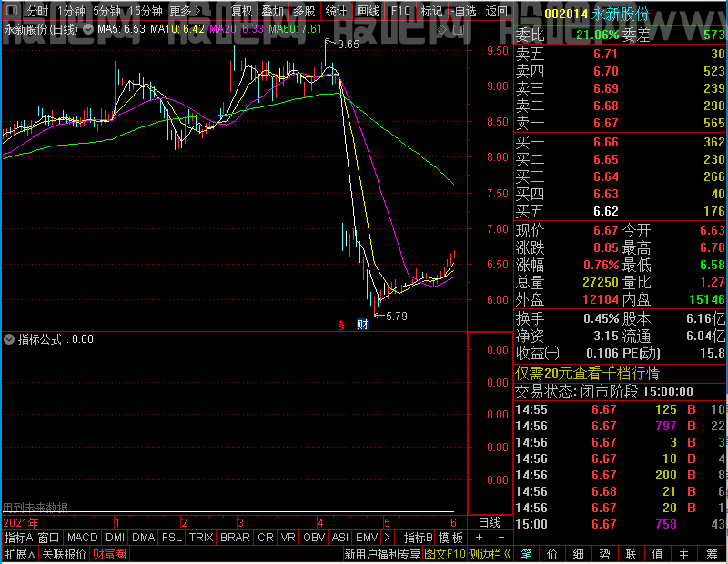The height and width of the screenshot is (564, 728).
Task: Select the 5分钟 period
Action: click(106, 11)
